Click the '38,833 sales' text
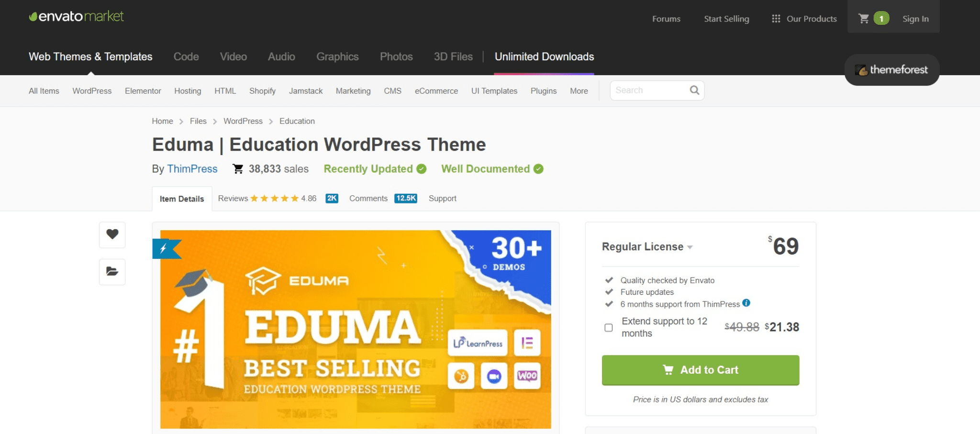The height and width of the screenshot is (434, 980). [x=278, y=169]
